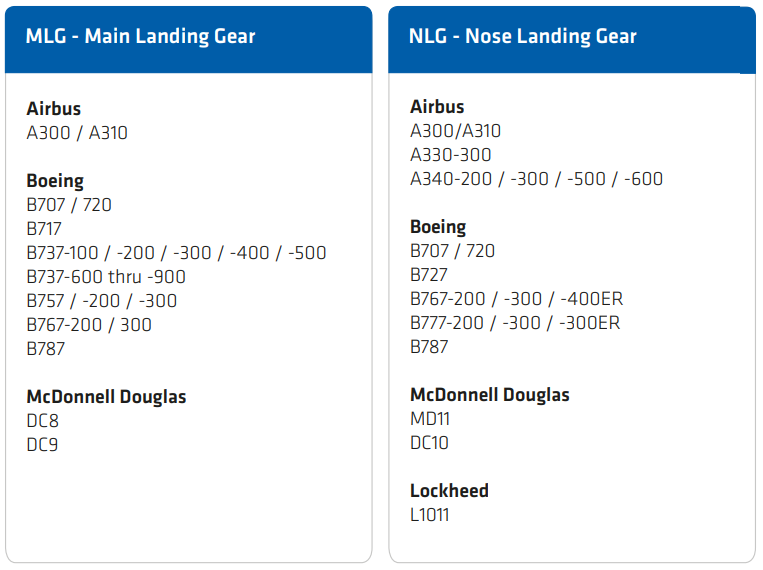Click the MLG - Main Landing Gear header

(140, 37)
